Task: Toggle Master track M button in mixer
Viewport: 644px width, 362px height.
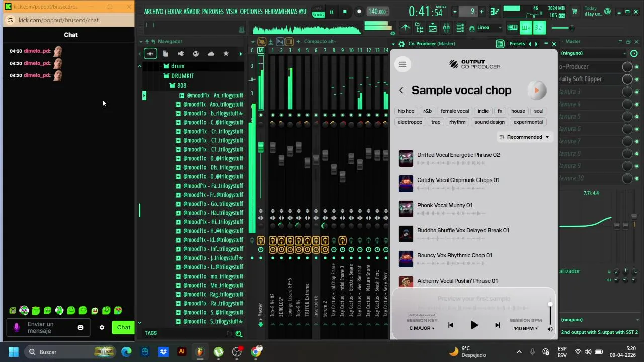Action: pyautogui.click(x=261, y=50)
